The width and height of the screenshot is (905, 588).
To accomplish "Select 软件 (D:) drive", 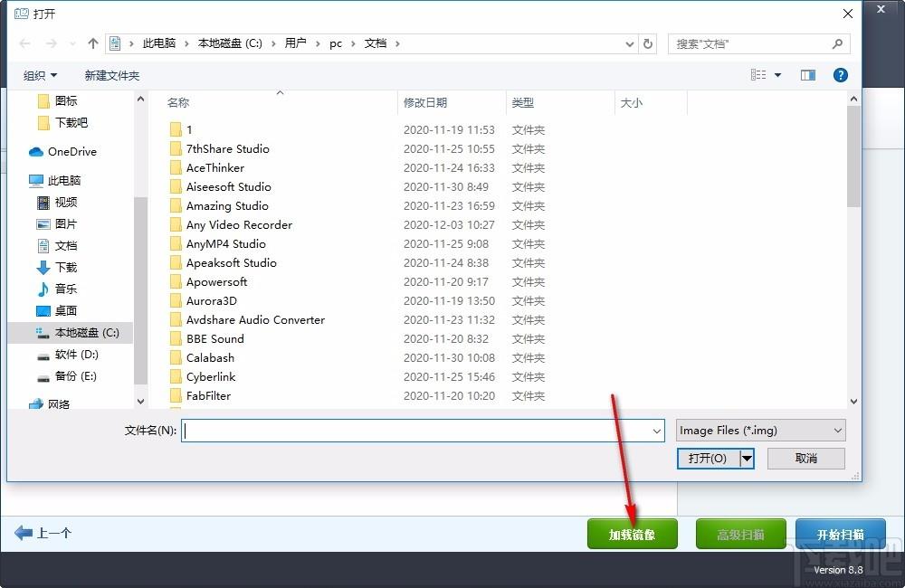I will 68,355.
